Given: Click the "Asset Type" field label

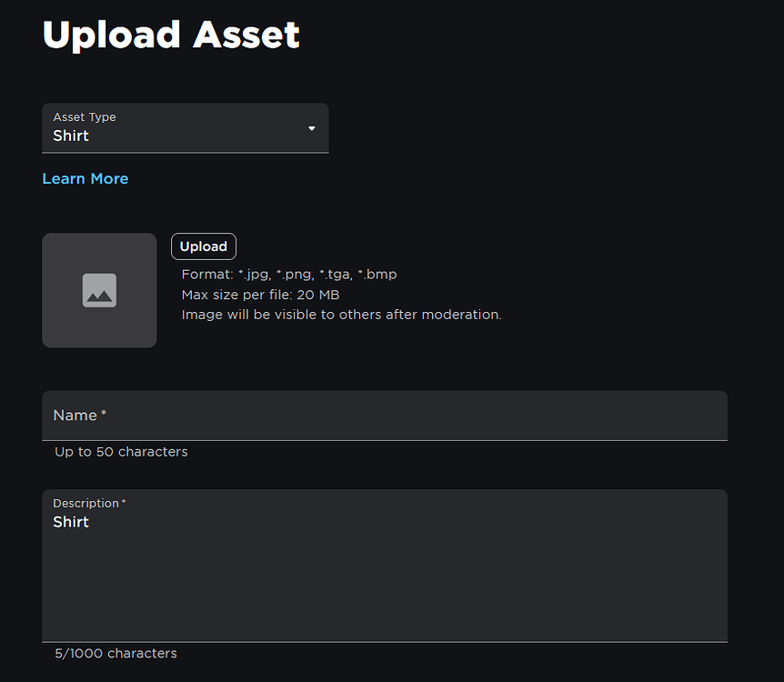Looking at the screenshot, I should click(x=85, y=116).
